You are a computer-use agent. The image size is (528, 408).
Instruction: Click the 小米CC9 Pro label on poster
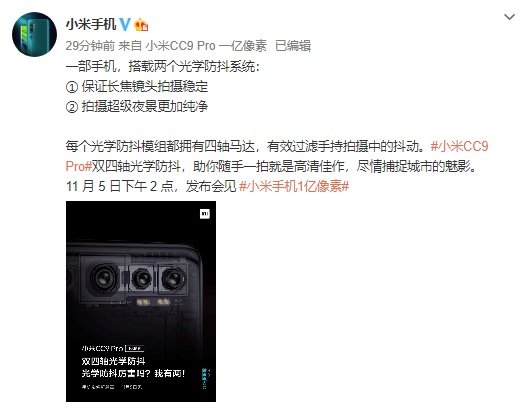click(x=102, y=348)
